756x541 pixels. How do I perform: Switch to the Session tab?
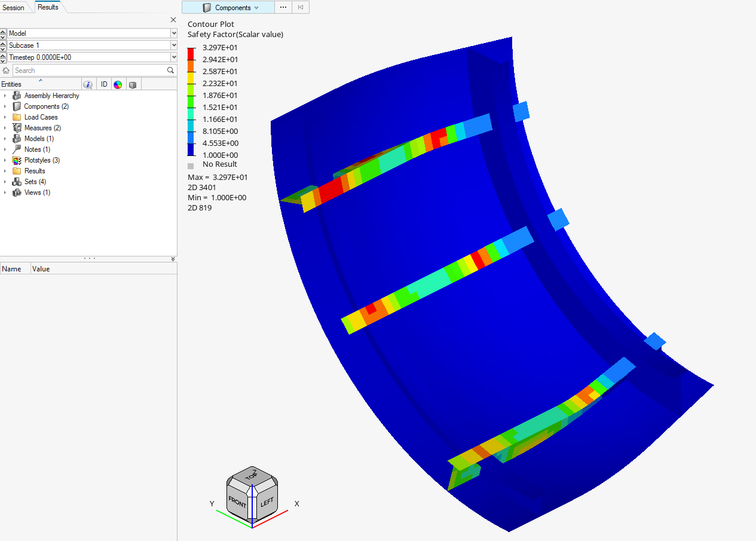tap(16, 7)
